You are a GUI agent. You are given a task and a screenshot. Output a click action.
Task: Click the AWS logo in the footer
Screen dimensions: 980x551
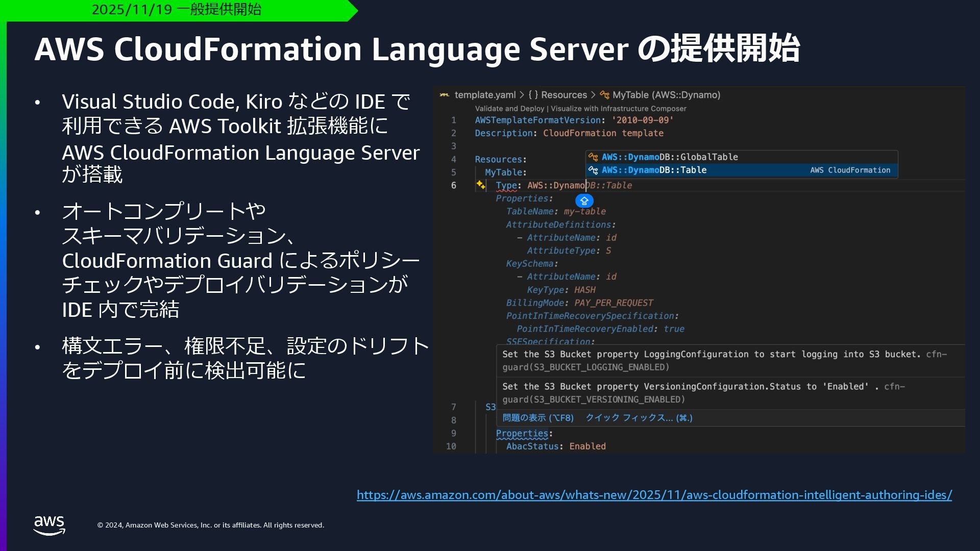pyautogui.click(x=49, y=525)
